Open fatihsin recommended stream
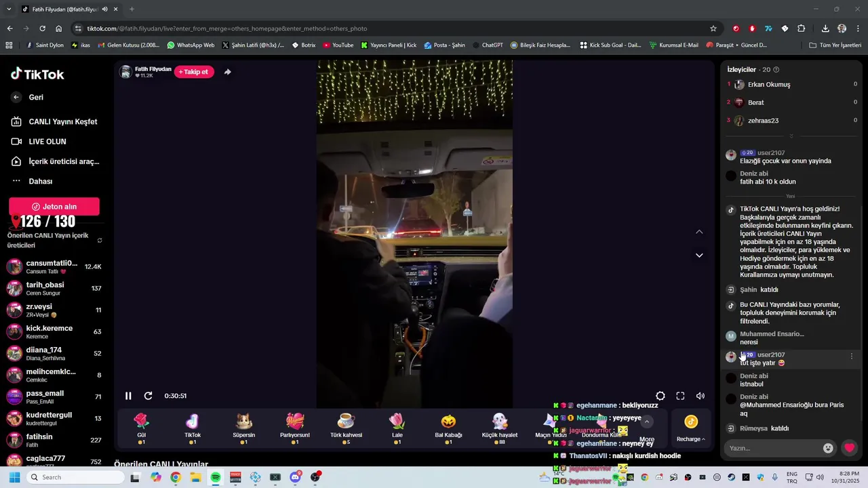This screenshot has width=868, height=488. pyautogui.click(x=54, y=440)
